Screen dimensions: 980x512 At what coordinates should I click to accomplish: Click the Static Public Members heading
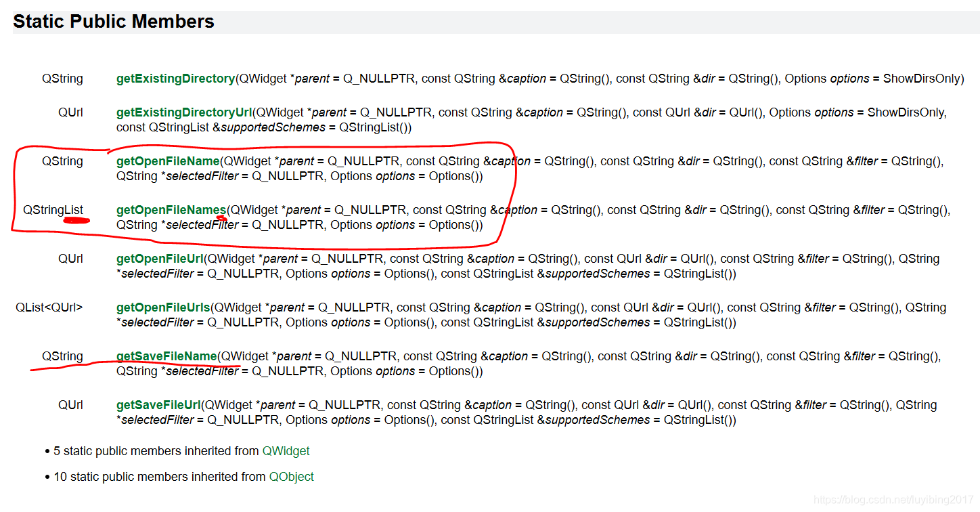click(114, 22)
